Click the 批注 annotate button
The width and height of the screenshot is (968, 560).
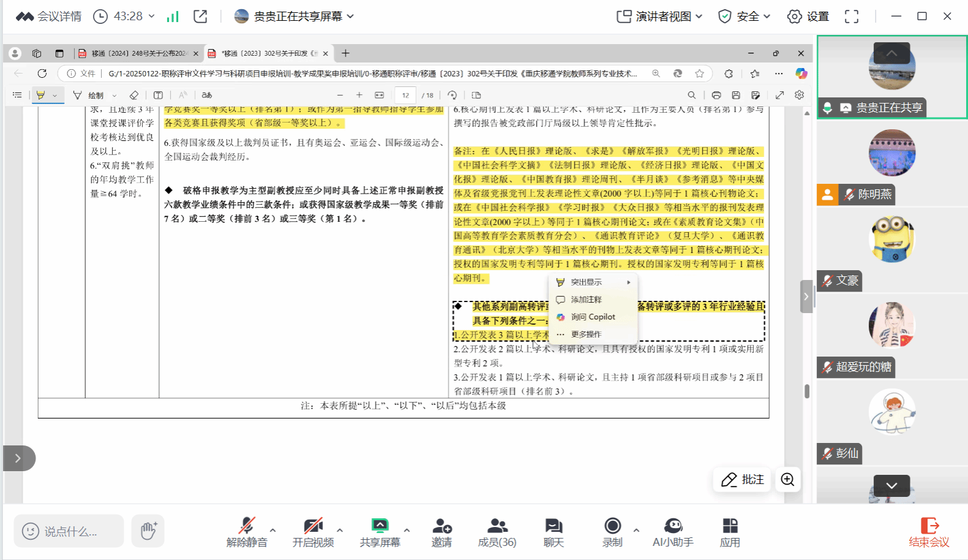point(743,479)
